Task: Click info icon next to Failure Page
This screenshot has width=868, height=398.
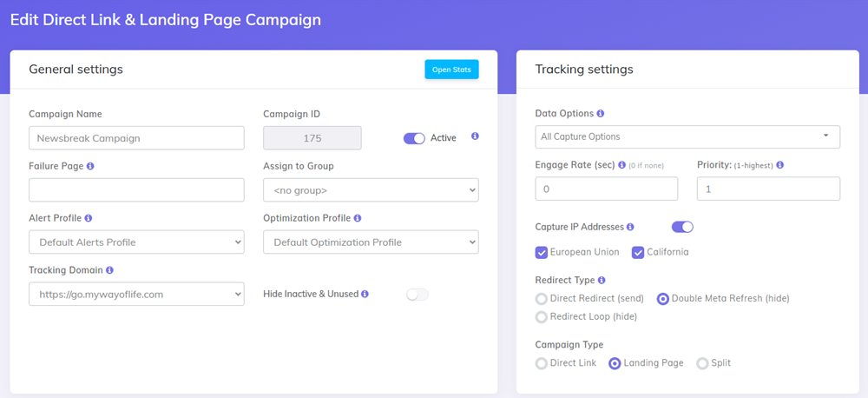Action: pyautogui.click(x=91, y=166)
